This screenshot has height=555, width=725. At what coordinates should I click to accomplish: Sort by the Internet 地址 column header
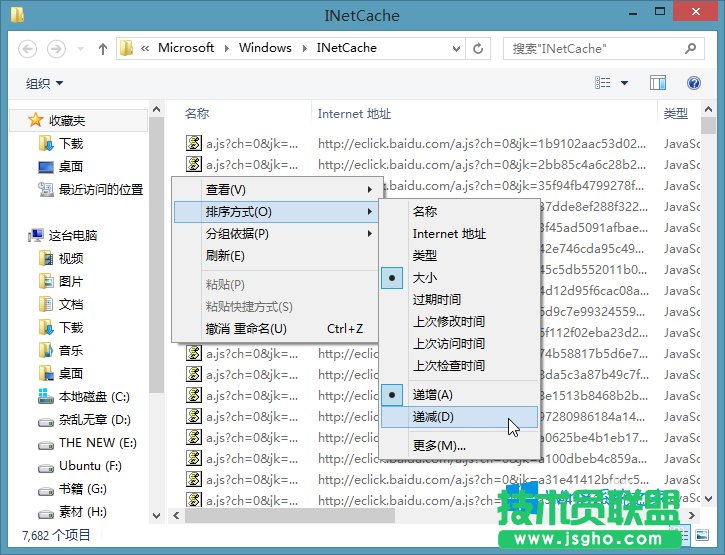tap(354, 114)
